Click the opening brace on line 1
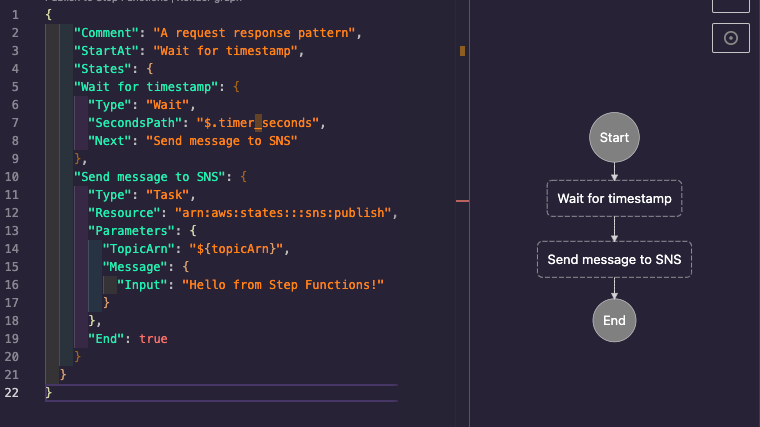This screenshot has width=760, height=427. click(48, 15)
